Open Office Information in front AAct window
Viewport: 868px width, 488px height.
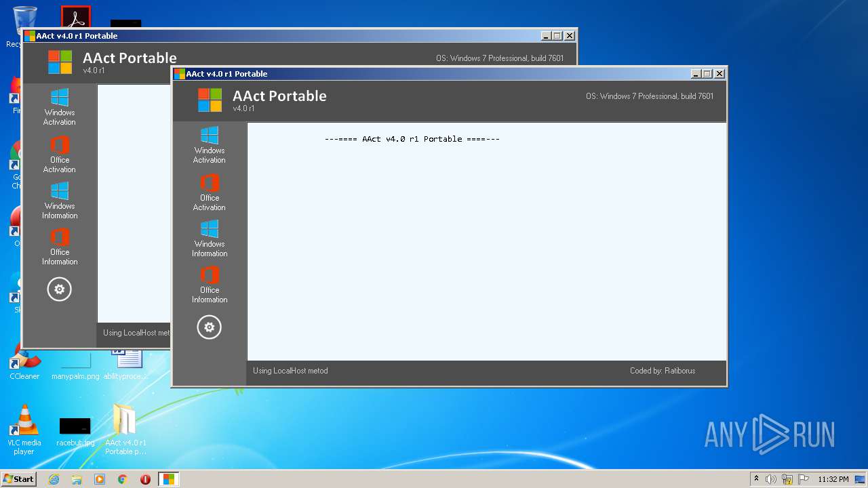pyautogui.click(x=209, y=285)
